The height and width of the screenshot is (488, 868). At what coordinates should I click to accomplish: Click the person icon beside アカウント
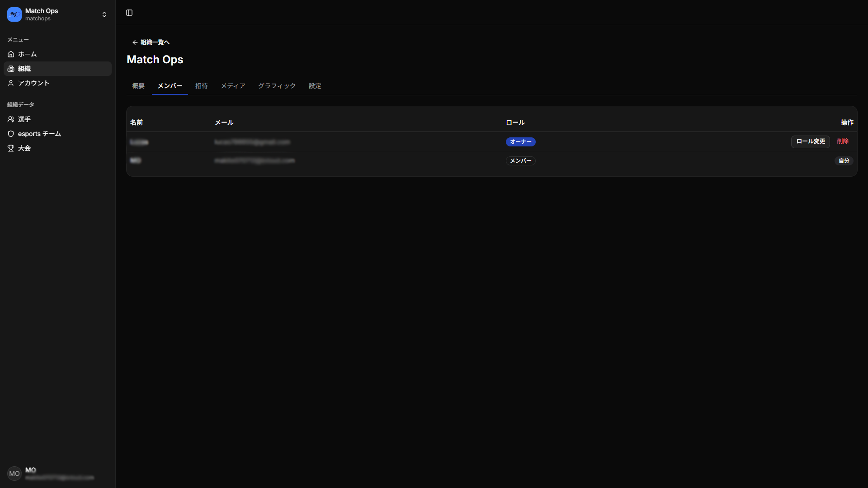(11, 83)
